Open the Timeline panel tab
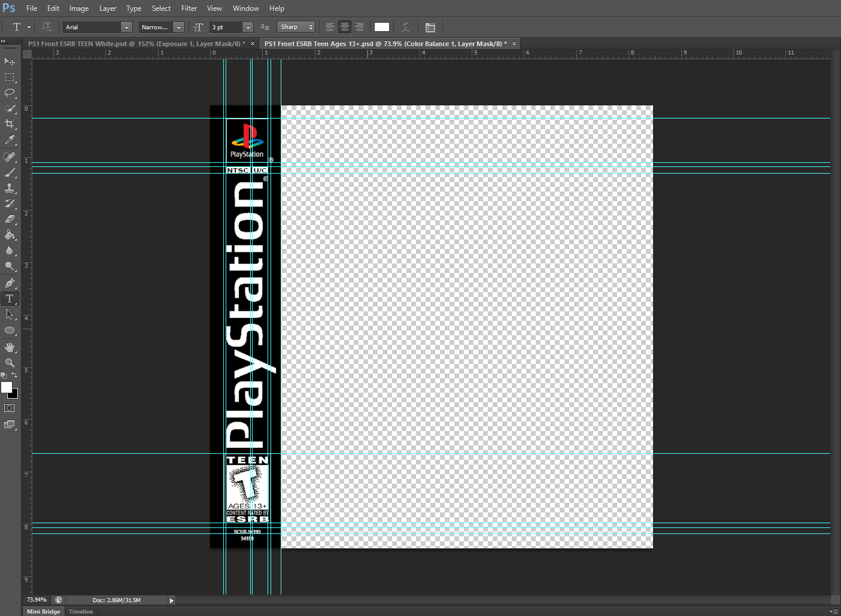 coord(81,611)
